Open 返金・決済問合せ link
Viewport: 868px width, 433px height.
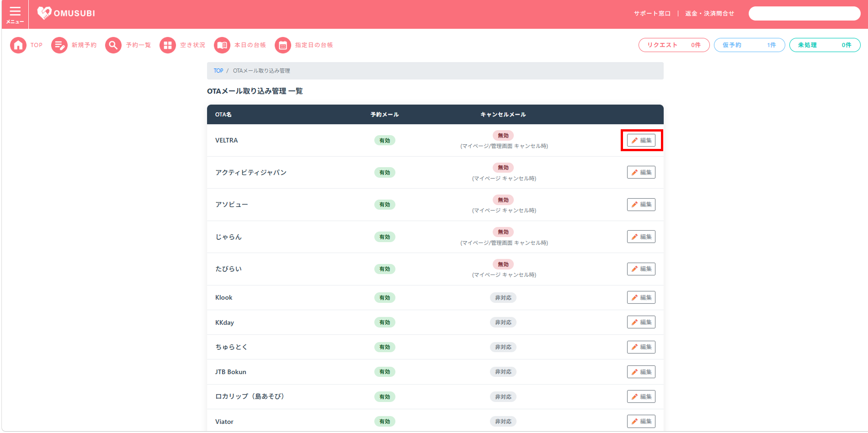(709, 14)
